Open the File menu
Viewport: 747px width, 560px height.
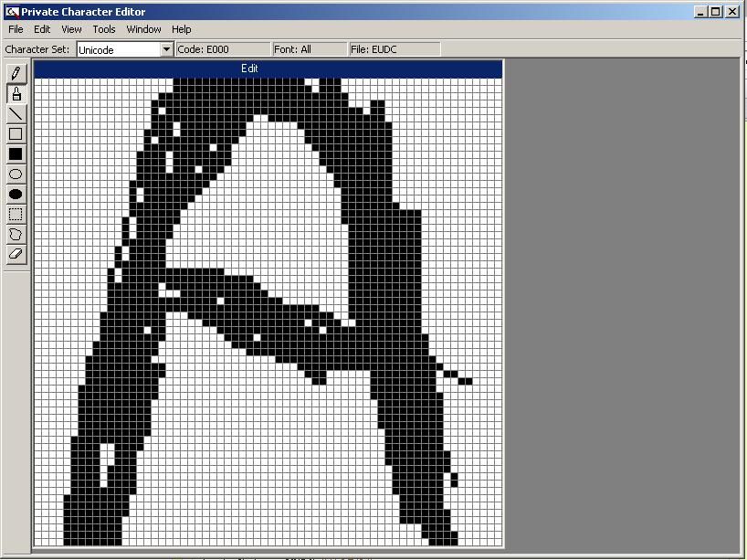point(16,29)
